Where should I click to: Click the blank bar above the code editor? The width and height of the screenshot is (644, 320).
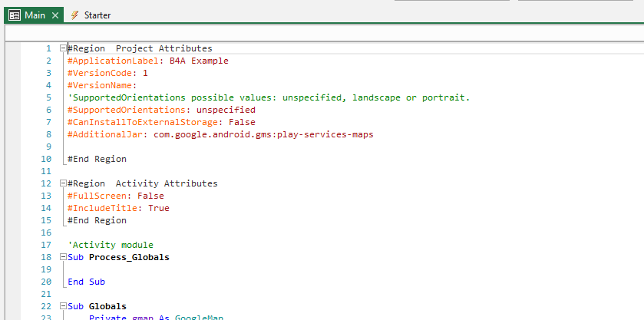click(x=322, y=33)
